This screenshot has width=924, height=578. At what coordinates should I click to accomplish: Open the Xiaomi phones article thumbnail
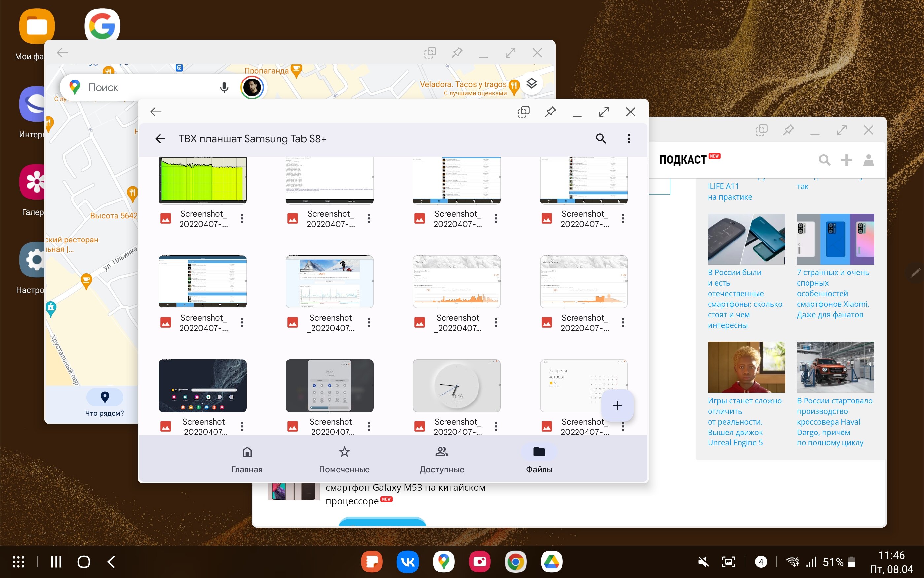pyautogui.click(x=835, y=239)
